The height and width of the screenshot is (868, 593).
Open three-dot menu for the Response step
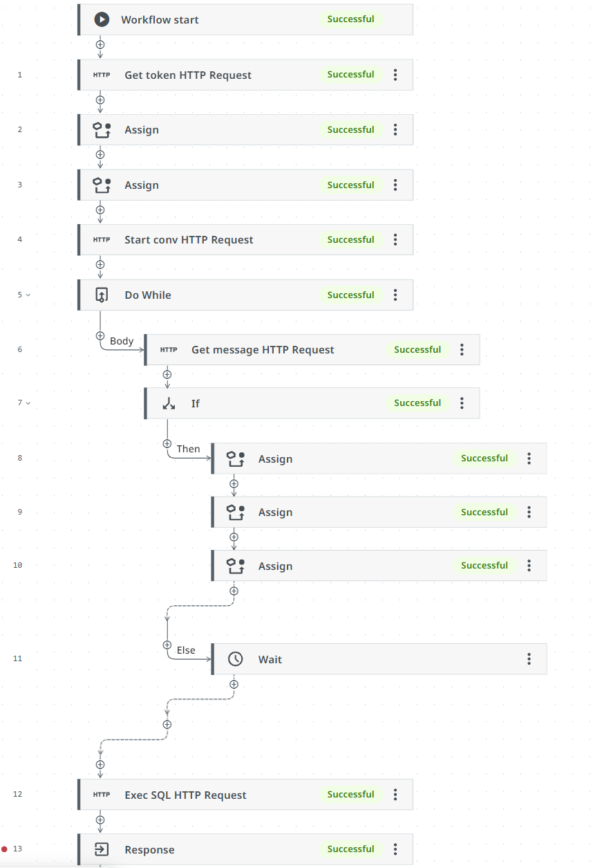[395, 849]
